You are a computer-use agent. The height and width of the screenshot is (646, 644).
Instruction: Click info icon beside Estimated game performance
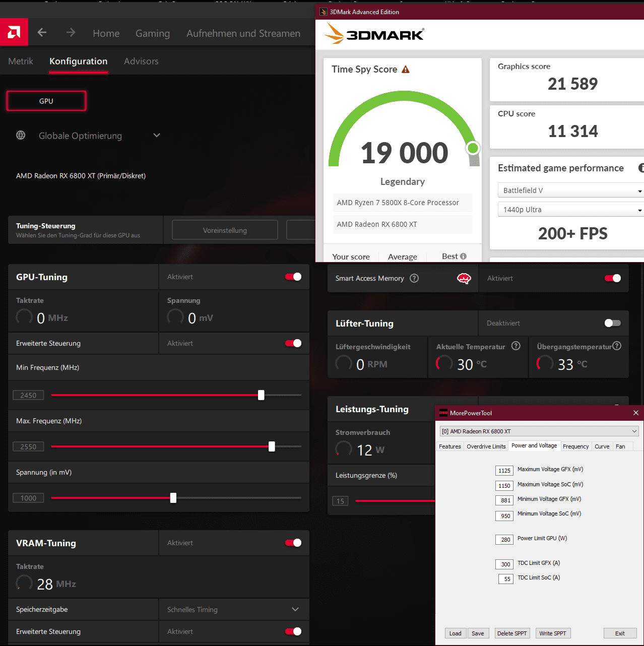[641, 168]
